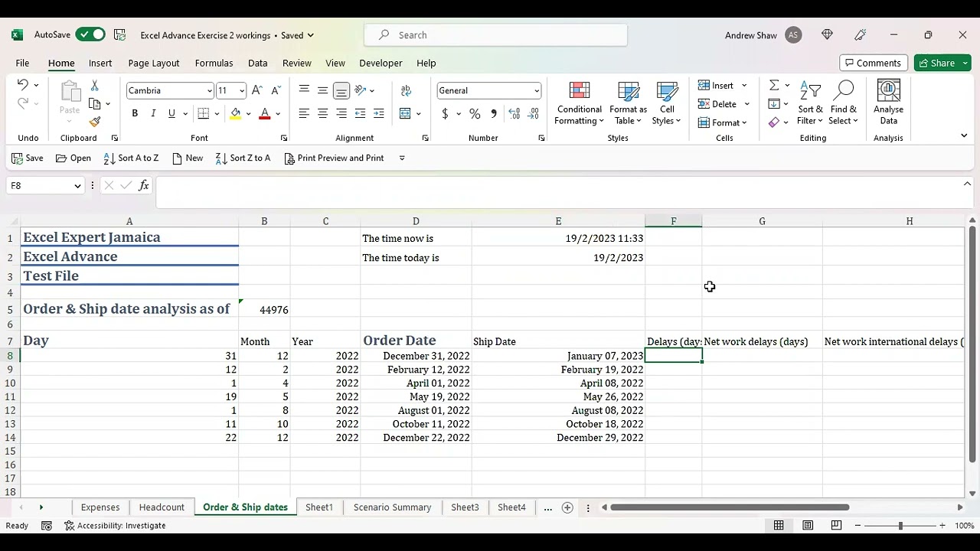Click the Merge & Center icon
The image size is (980, 551).
pos(405,113)
